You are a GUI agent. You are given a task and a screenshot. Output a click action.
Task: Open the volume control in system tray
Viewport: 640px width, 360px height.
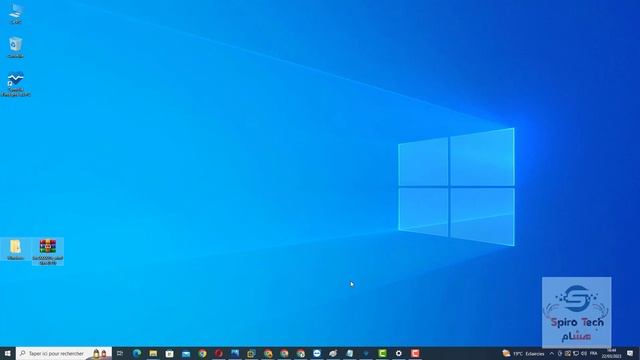[x=583, y=353]
